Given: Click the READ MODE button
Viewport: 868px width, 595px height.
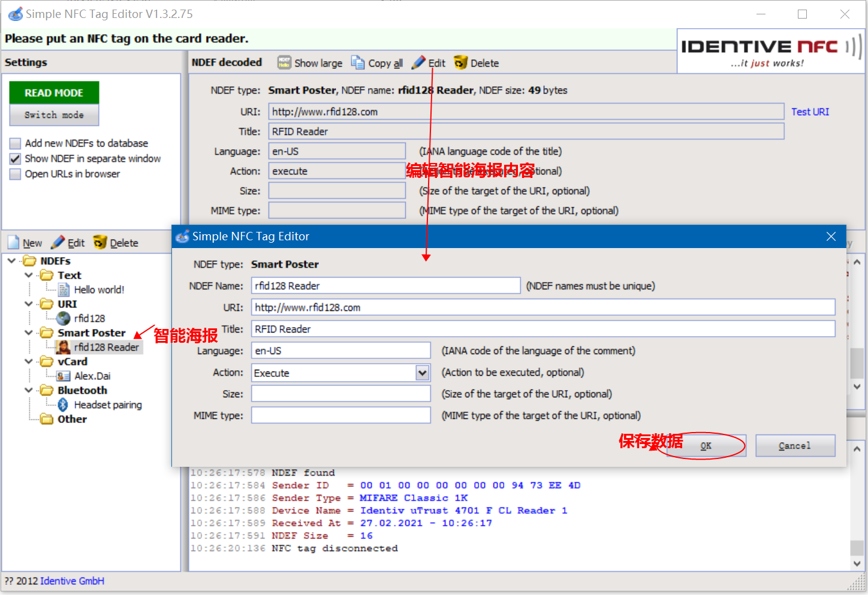Looking at the screenshot, I should (54, 93).
